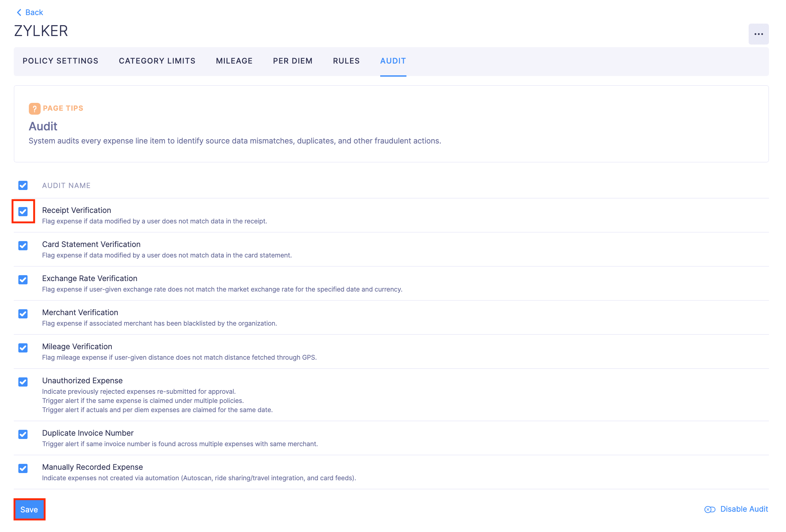Open the Policy Settings tab
The height and width of the screenshot is (532, 786).
61,61
